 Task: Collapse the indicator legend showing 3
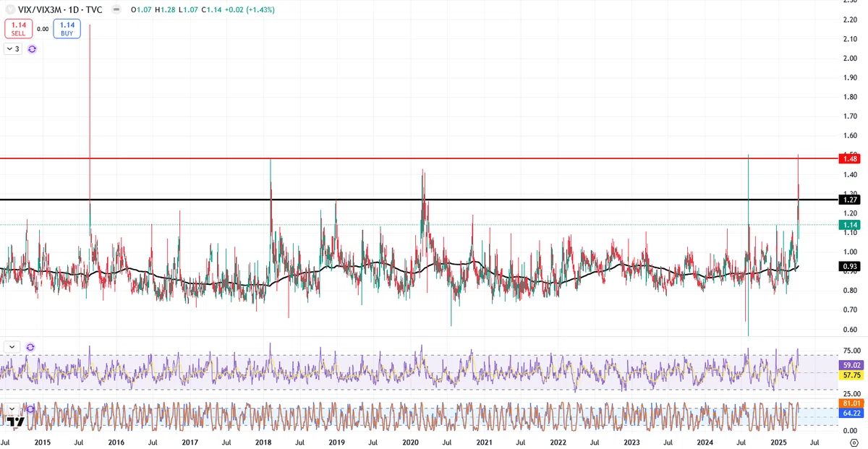13,49
